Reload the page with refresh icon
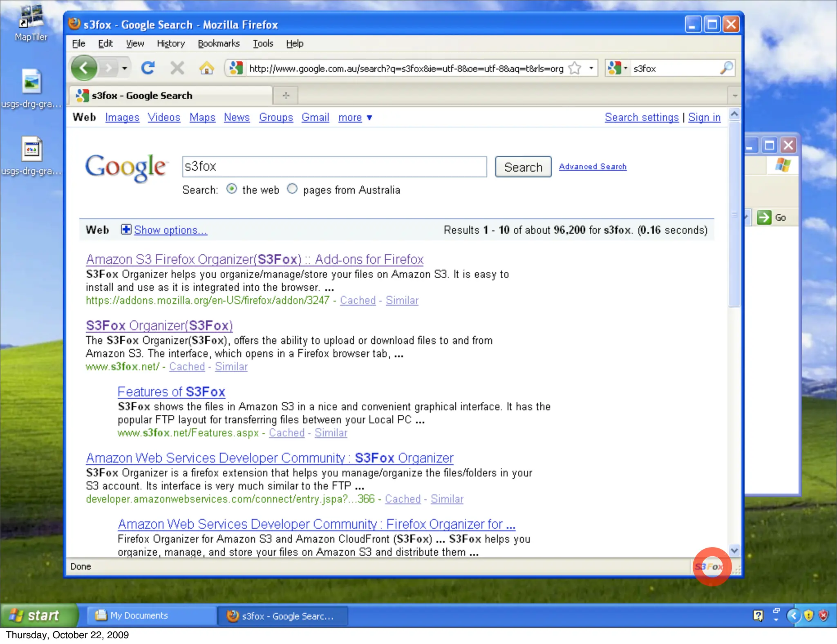837x644 pixels. (x=148, y=68)
